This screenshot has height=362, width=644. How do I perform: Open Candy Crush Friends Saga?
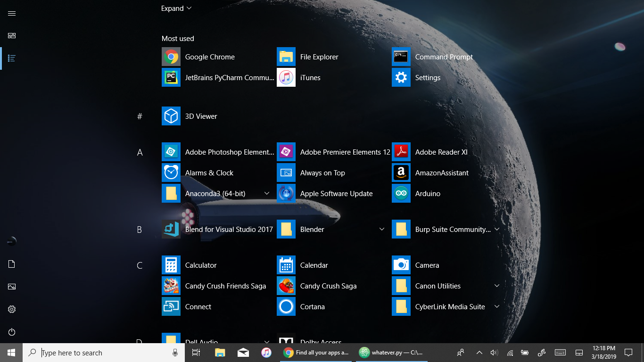point(218,286)
